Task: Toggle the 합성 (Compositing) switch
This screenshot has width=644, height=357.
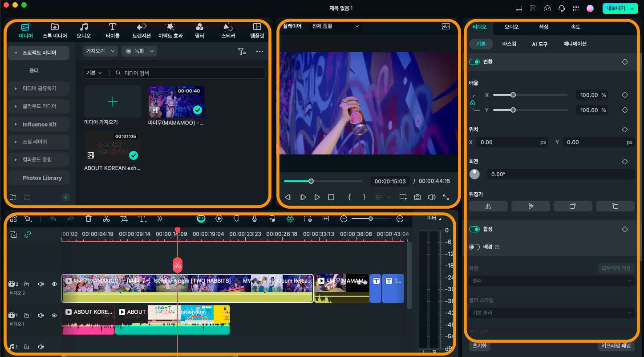Action: click(x=474, y=229)
